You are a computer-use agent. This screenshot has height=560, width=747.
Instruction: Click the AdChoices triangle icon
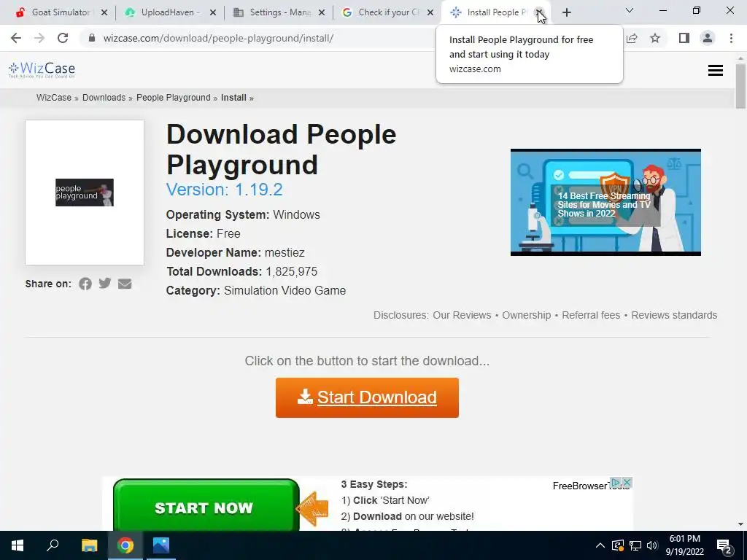coord(616,483)
